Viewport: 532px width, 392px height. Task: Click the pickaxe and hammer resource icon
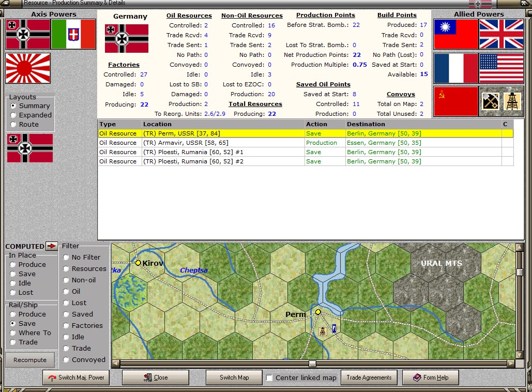pyautogui.click(x=490, y=101)
